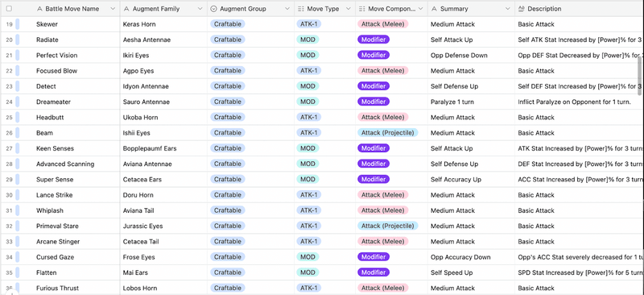Open Augment Family column dropdown arrow

pos(200,9)
